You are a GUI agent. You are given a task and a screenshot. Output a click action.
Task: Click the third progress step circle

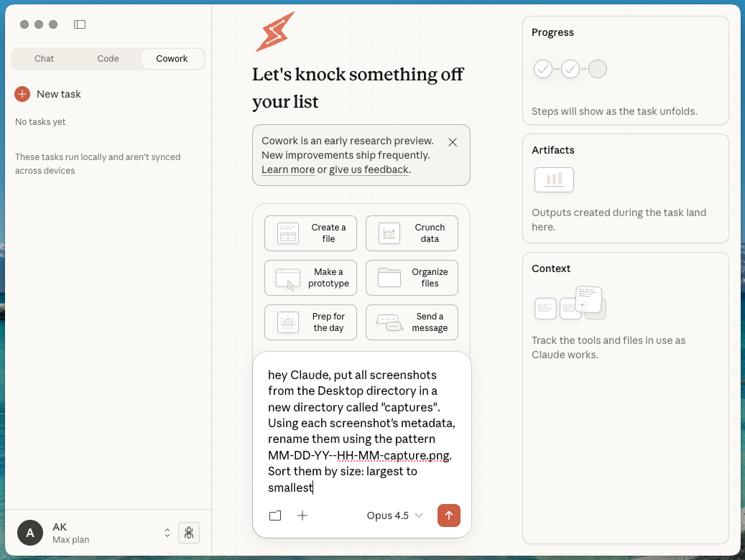598,68
